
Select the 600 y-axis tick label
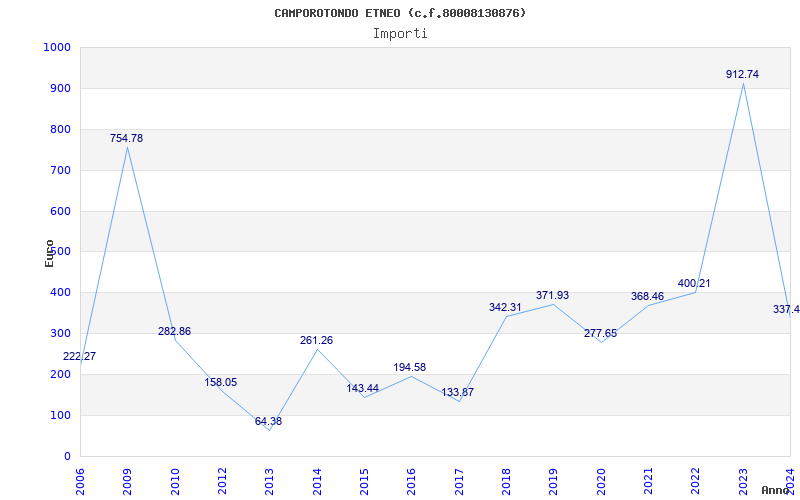pyautogui.click(x=60, y=211)
